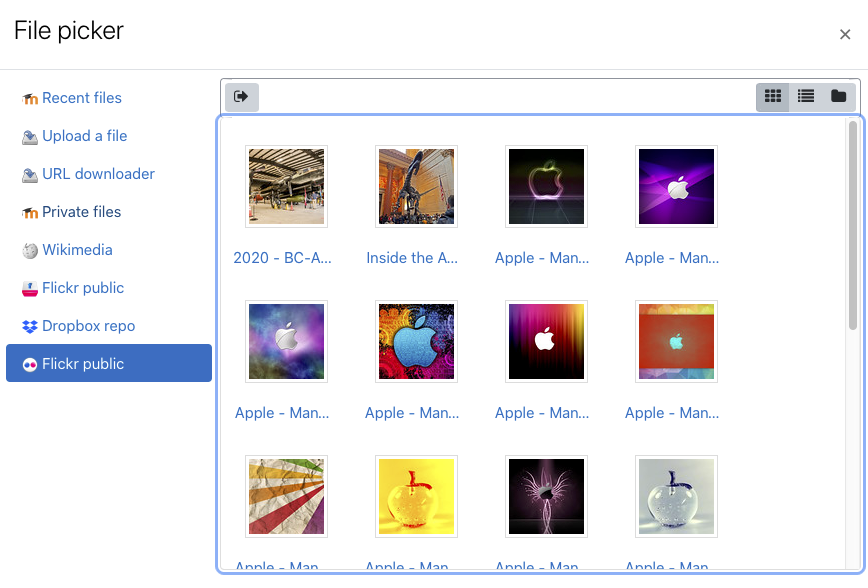This screenshot has height=588, width=868.
Task: Select the crumpled paper rainbow rays thumbnail
Action: coord(286,497)
